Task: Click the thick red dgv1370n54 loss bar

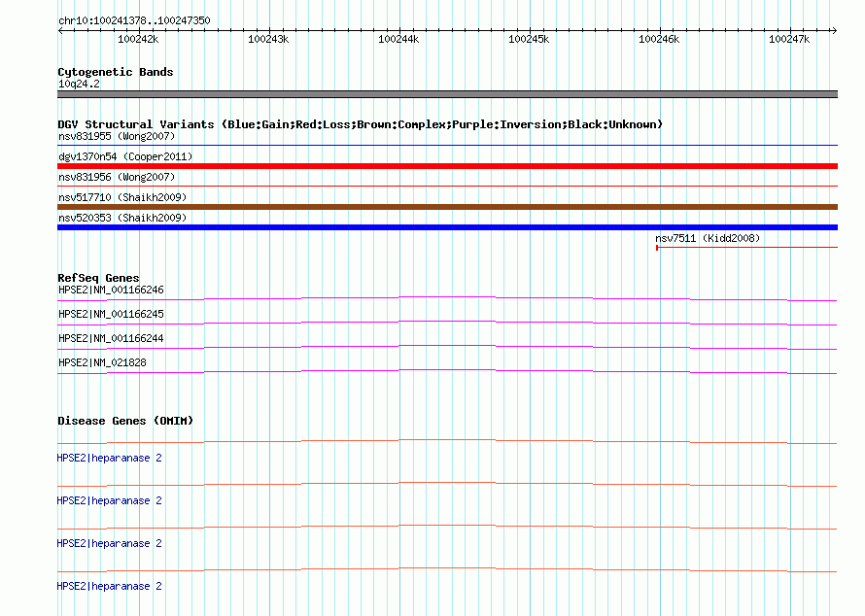Action: 447,166
